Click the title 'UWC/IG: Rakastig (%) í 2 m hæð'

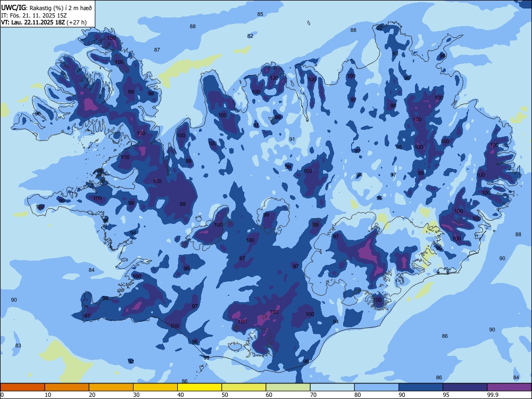[x=46, y=7]
